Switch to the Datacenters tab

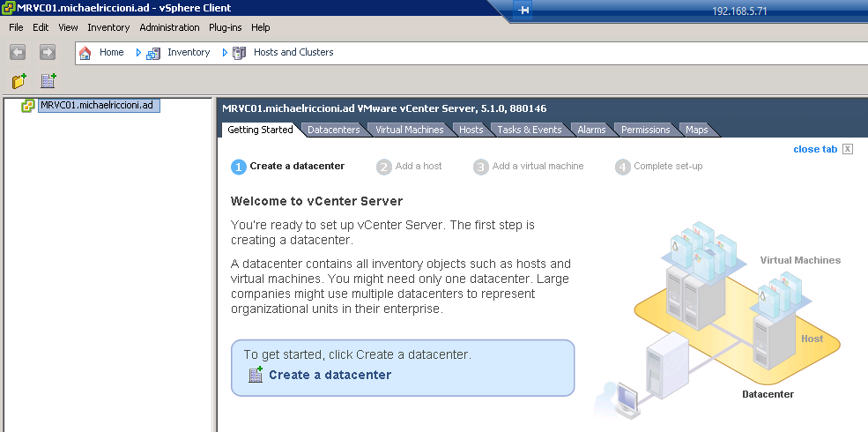[334, 130]
